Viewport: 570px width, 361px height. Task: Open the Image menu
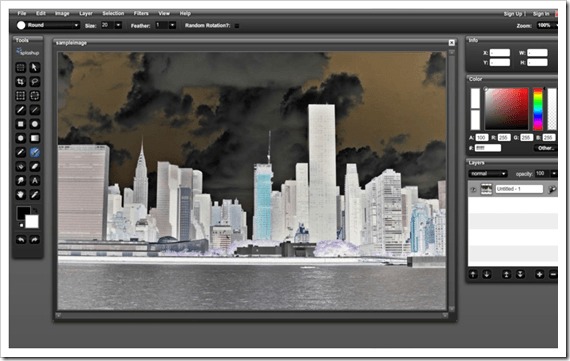pos(62,13)
